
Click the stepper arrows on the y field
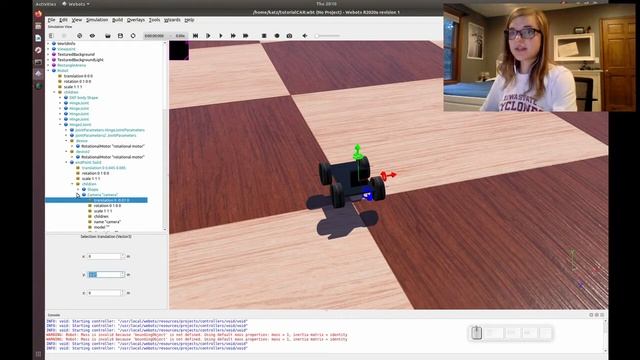[x=123, y=275]
